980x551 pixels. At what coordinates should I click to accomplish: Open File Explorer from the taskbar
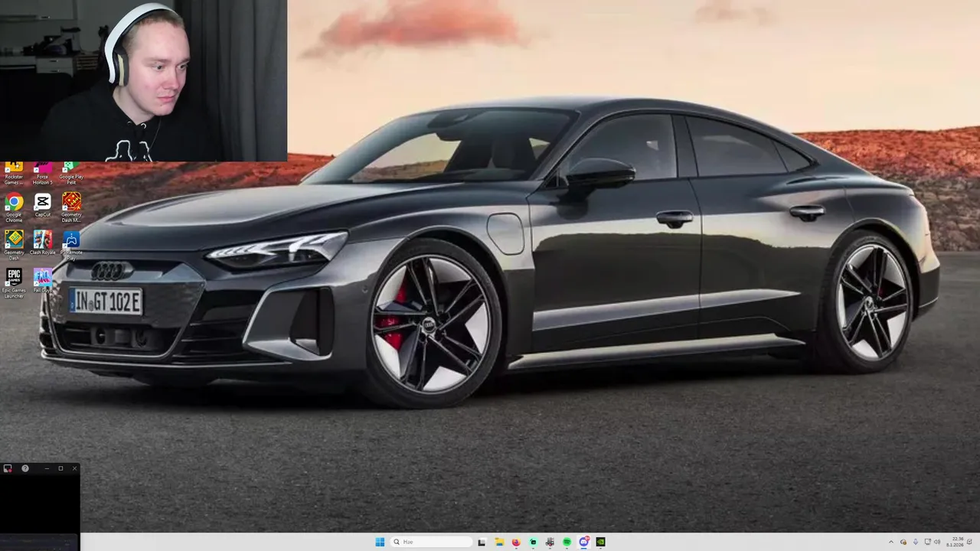tap(499, 542)
